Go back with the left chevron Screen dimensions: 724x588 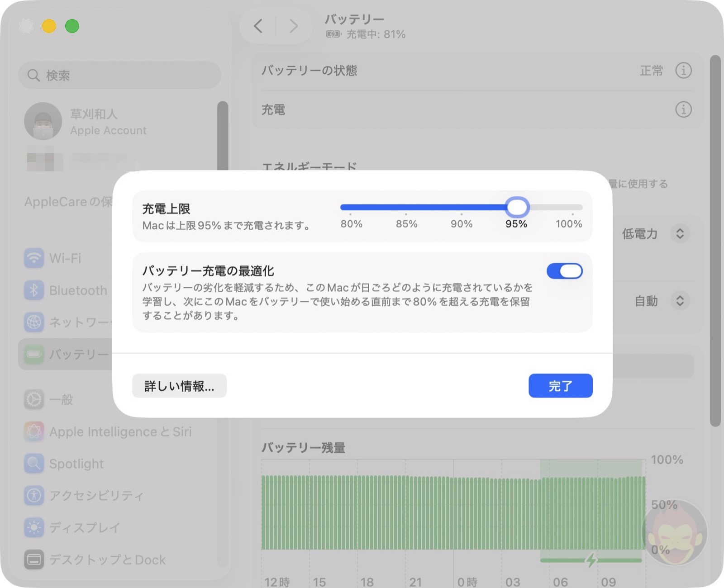[x=258, y=26]
